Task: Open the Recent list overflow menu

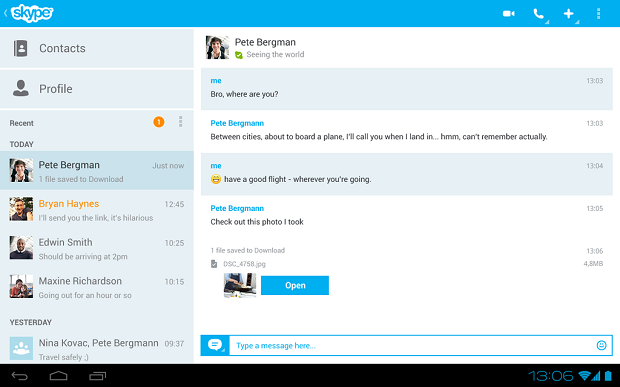Action: click(x=181, y=122)
